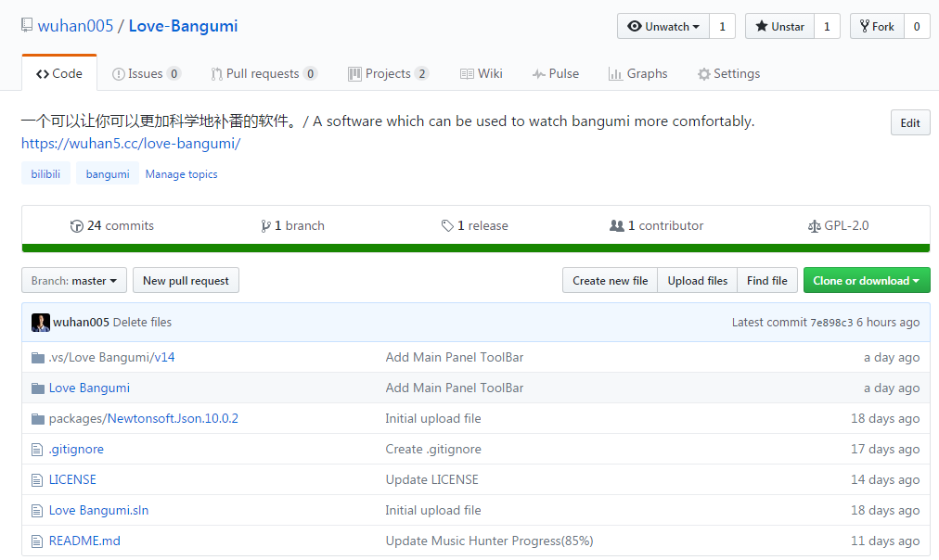This screenshot has height=560, width=939.
Task: Click Create new file
Action: tap(611, 281)
